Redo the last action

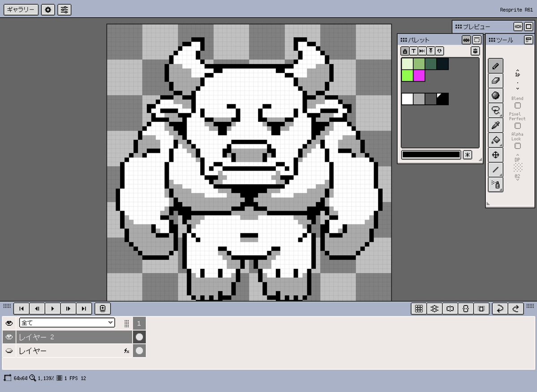[x=516, y=309]
